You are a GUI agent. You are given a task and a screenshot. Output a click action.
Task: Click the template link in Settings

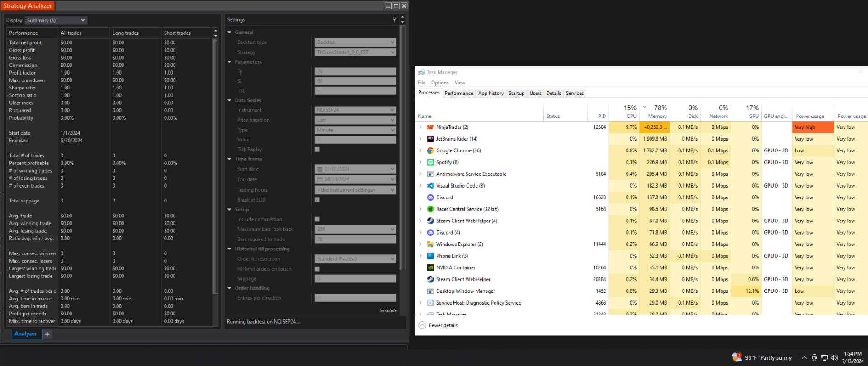(x=388, y=310)
